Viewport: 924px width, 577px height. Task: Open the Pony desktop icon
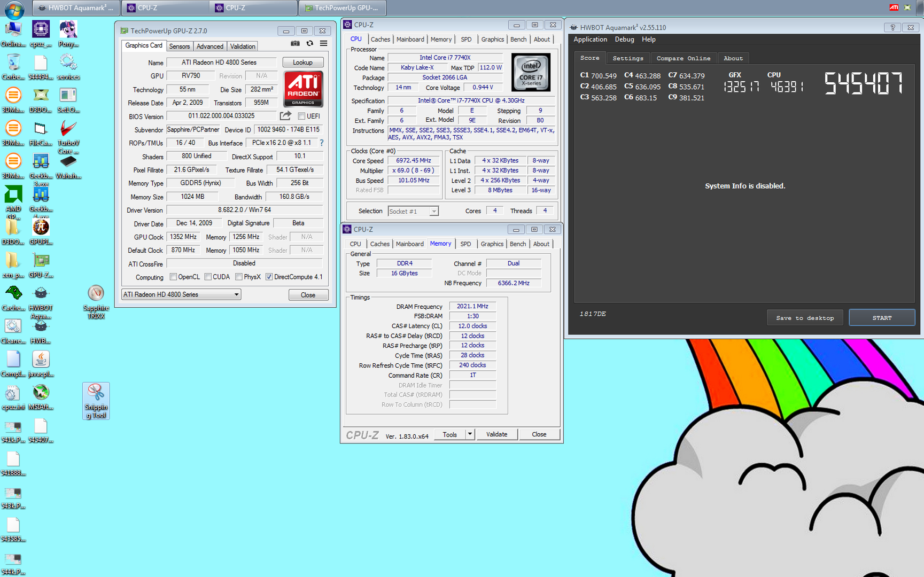coord(68,34)
